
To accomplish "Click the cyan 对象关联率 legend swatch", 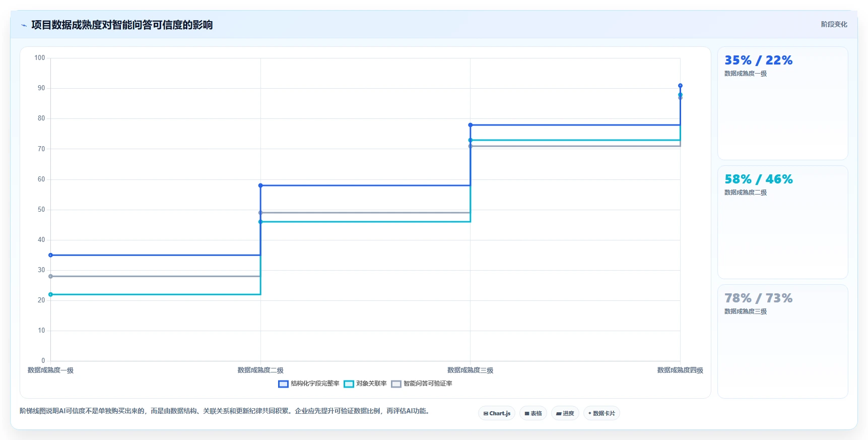I will (x=349, y=384).
